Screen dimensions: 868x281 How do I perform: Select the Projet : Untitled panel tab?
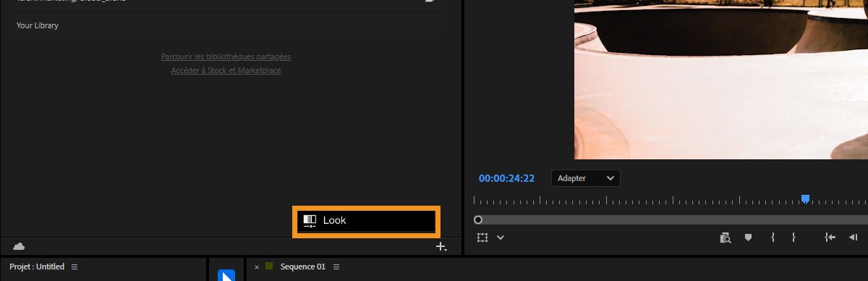pos(37,267)
